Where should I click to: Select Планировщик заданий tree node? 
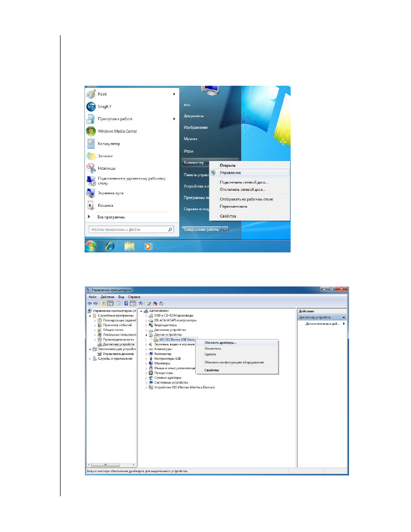pos(119,320)
